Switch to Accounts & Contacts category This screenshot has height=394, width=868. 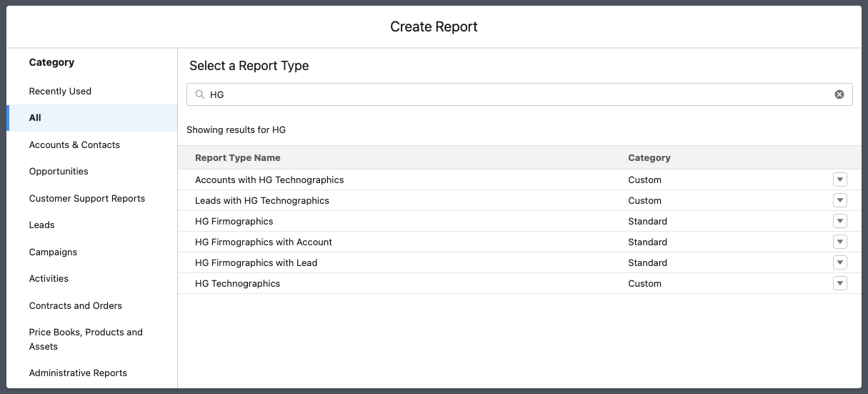[x=74, y=145]
